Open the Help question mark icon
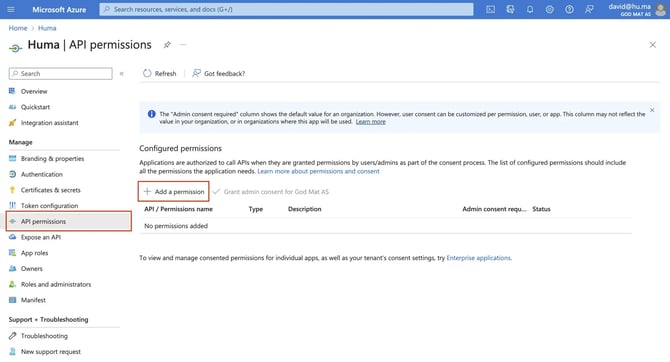The width and height of the screenshot is (670, 362). click(569, 9)
